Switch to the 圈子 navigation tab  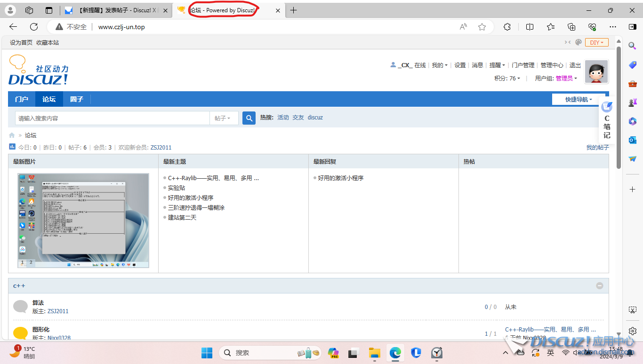(x=77, y=99)
